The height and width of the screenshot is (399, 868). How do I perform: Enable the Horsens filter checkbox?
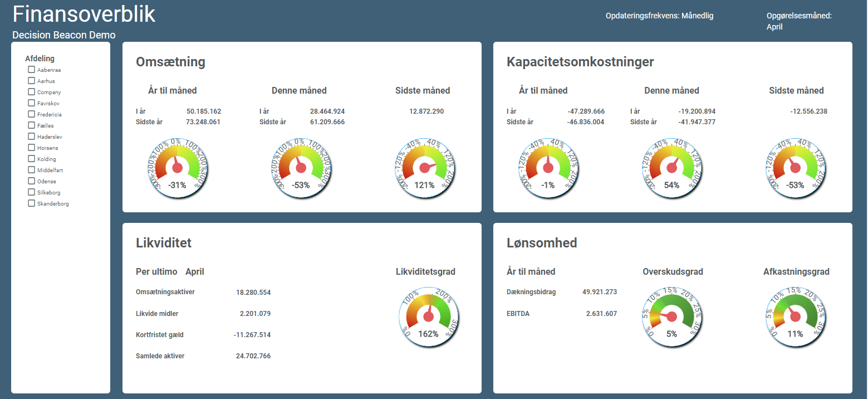[32, 148]
